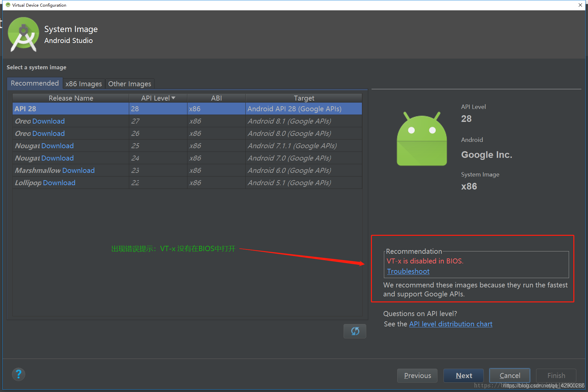Click the Cancel button
The image size is (588, 392).
click(x=510, y=376)
